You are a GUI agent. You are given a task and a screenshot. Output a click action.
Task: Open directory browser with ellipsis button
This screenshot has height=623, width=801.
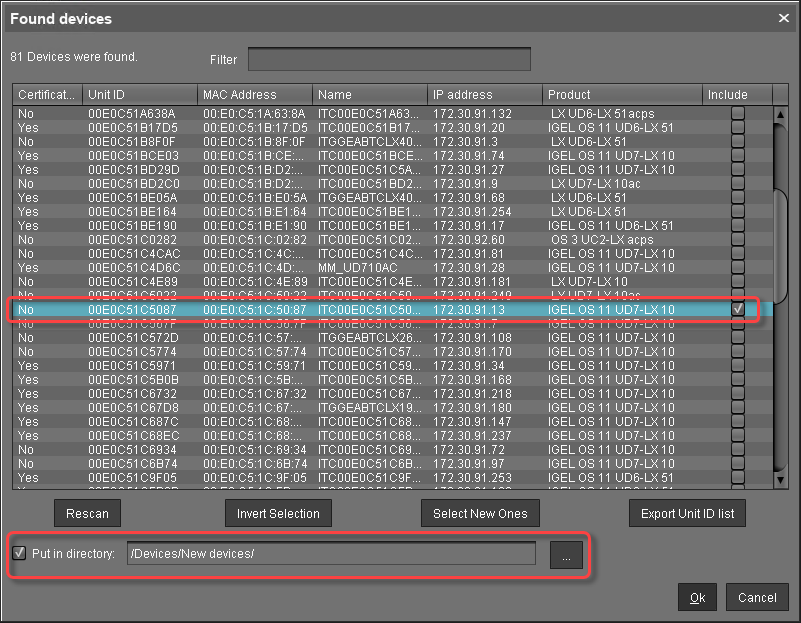click(x=565, y=555)
